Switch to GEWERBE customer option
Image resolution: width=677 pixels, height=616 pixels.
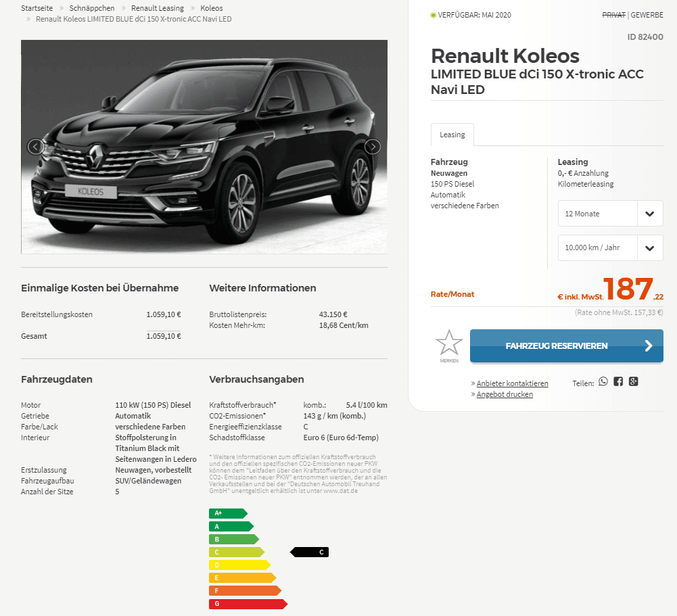647,15
